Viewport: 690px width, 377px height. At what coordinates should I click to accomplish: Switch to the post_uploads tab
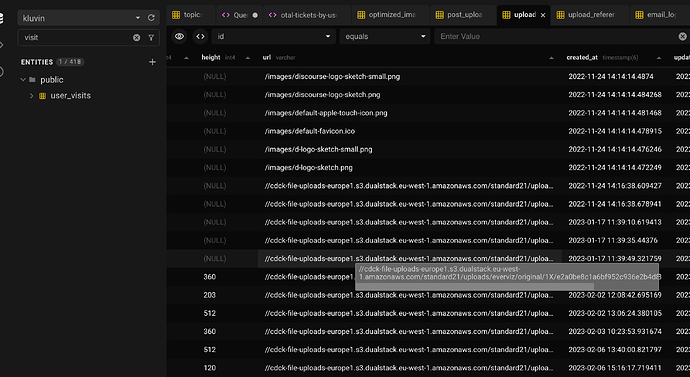coord(463,15)
